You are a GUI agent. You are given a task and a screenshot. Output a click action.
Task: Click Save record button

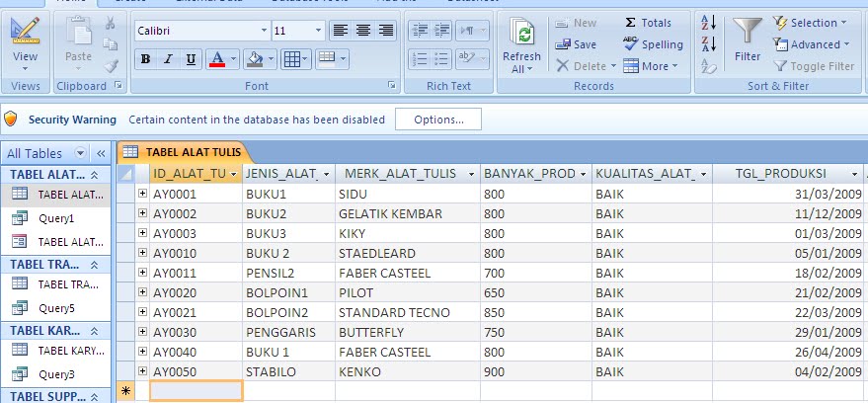coord(576,44)
